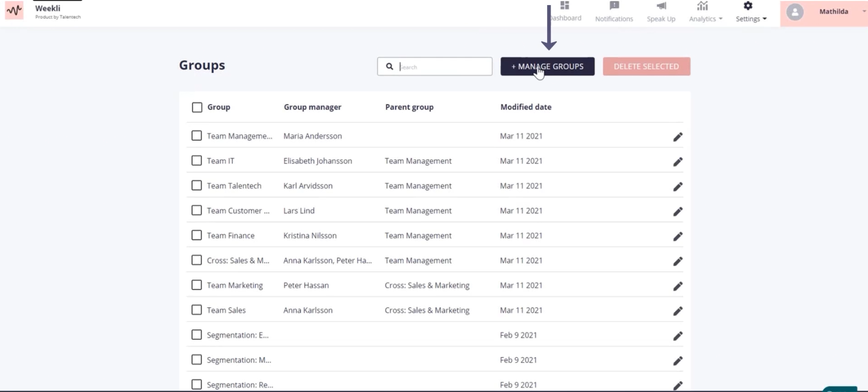Click the search magnifier icon
Viewport: 868px width, 392px height.
pos(389,66)
